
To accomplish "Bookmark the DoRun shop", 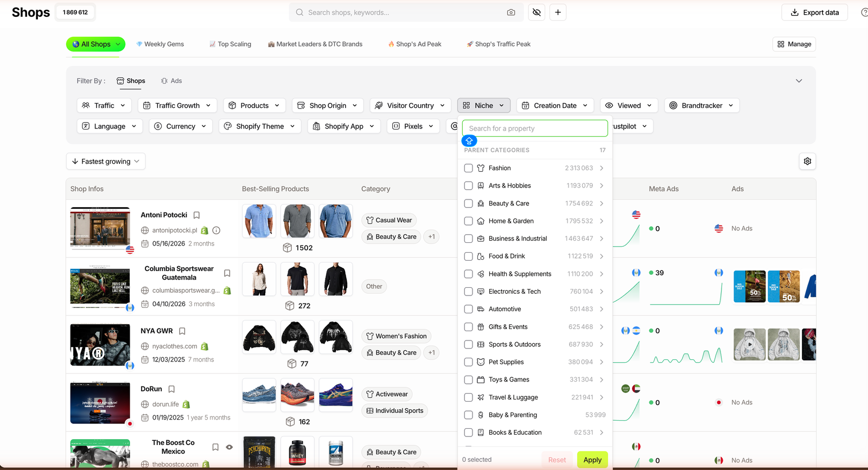I will click(x=171, y=389).
